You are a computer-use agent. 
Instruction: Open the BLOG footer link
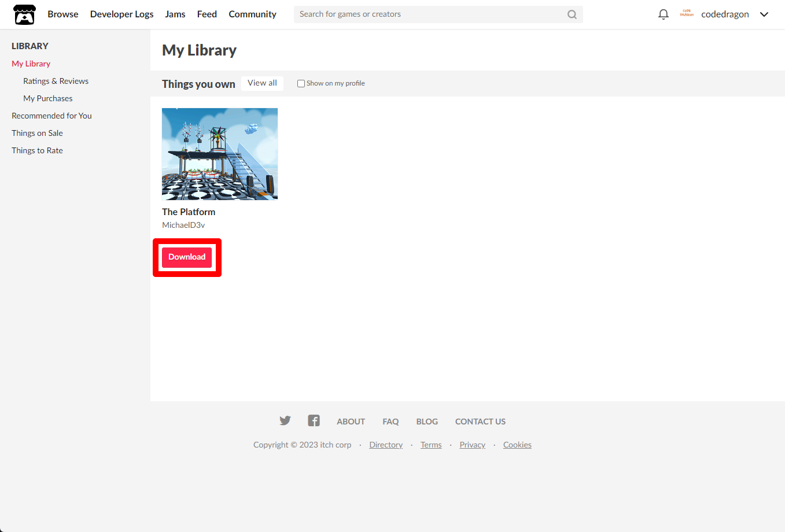click(427, 422)
